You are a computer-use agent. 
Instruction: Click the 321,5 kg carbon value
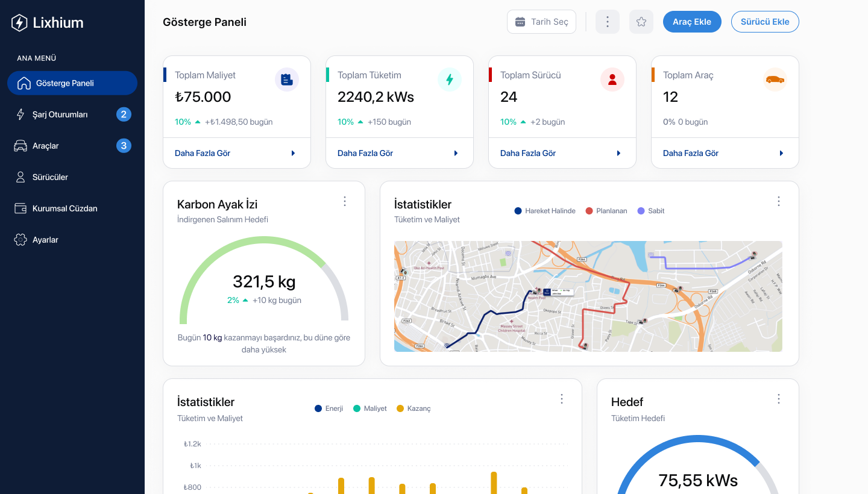pyautogui.click(x=264, y=281)
